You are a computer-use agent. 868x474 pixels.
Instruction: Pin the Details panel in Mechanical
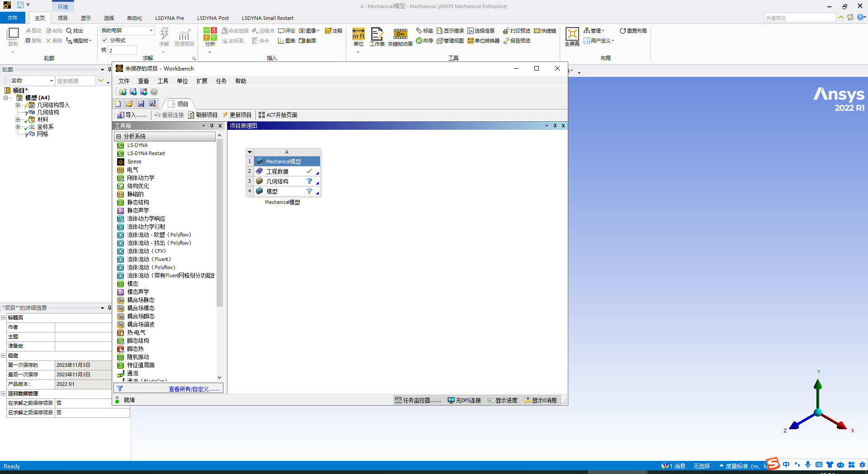pos(109,308)
